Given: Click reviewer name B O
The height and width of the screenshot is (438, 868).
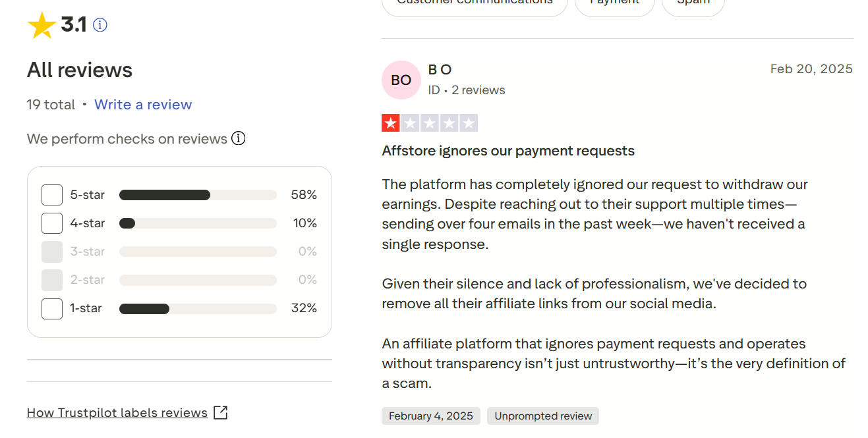Looking at the screenshot, I should point(440,70).
